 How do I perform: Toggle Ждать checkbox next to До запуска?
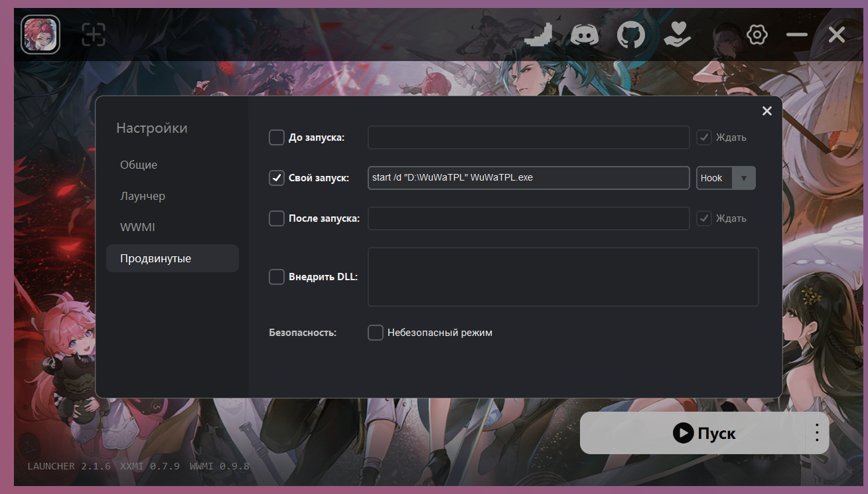point(704,137)
